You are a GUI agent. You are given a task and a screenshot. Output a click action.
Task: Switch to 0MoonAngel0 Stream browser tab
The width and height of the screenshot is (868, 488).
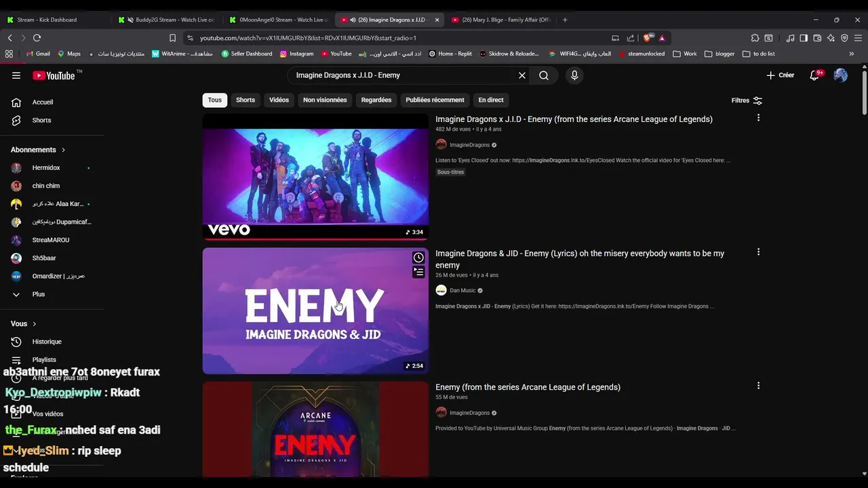278,20
